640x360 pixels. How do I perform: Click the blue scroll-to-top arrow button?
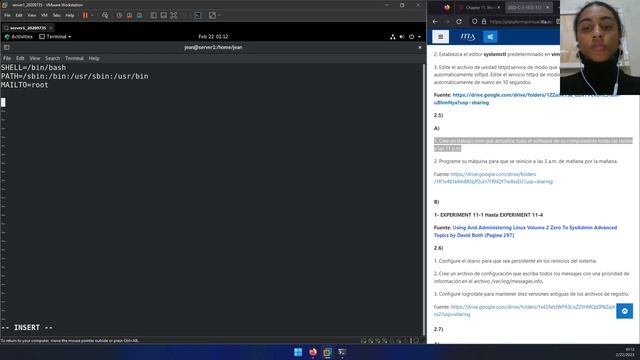pos(624,311)
